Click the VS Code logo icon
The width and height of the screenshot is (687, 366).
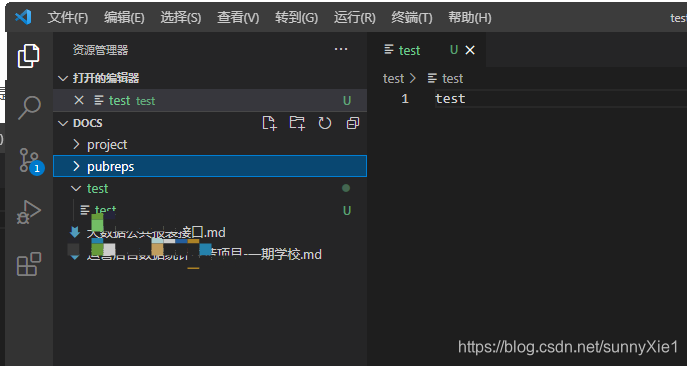(x=23, y=17)
